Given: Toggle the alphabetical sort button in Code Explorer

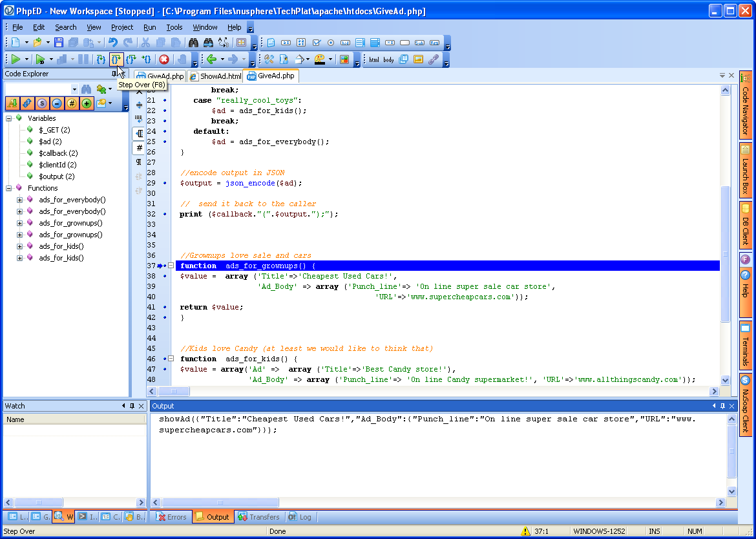Looking at the screenshot, I should [x=12, y=103].
